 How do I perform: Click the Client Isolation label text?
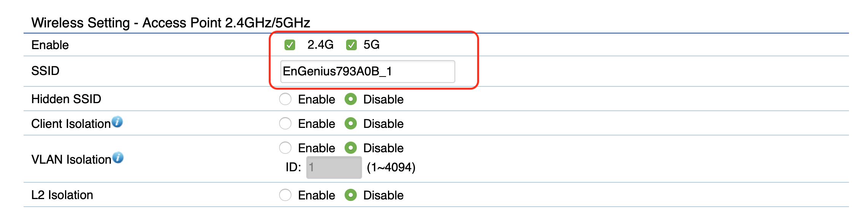coord(71,124)
